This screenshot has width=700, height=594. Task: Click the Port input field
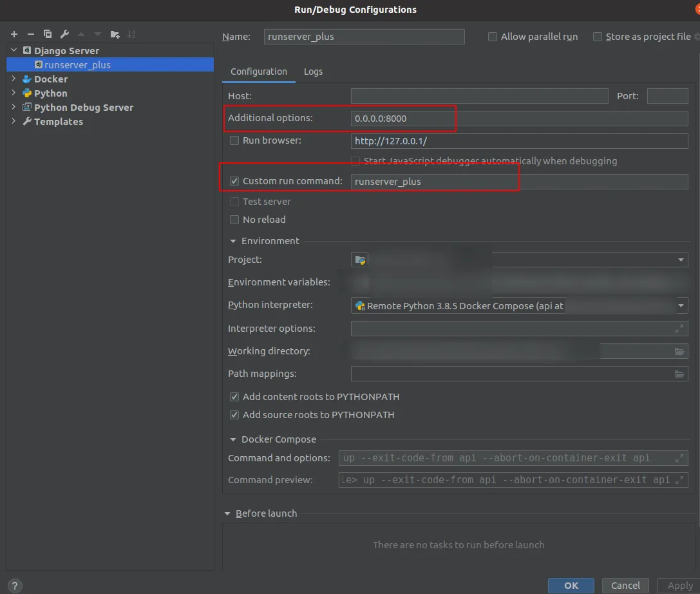pyautogui.click(x=667, y=96)
